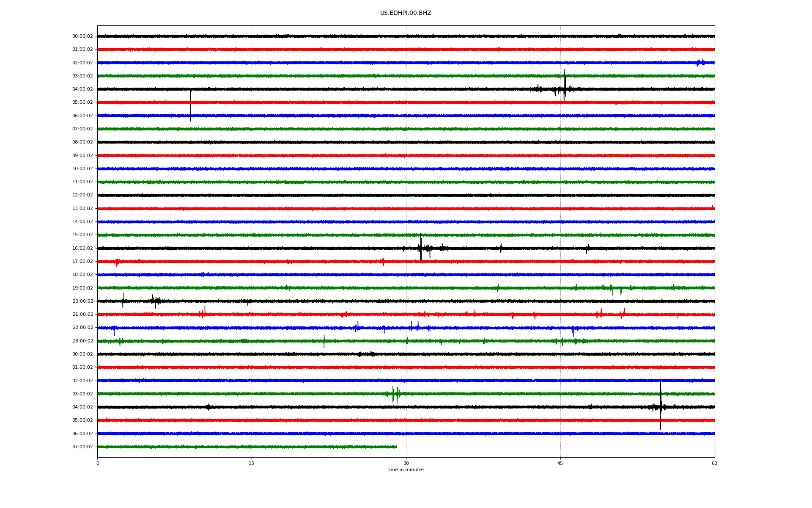
Task: Select the 15:00:02 trace label
Action: click(x=82, y=235)
